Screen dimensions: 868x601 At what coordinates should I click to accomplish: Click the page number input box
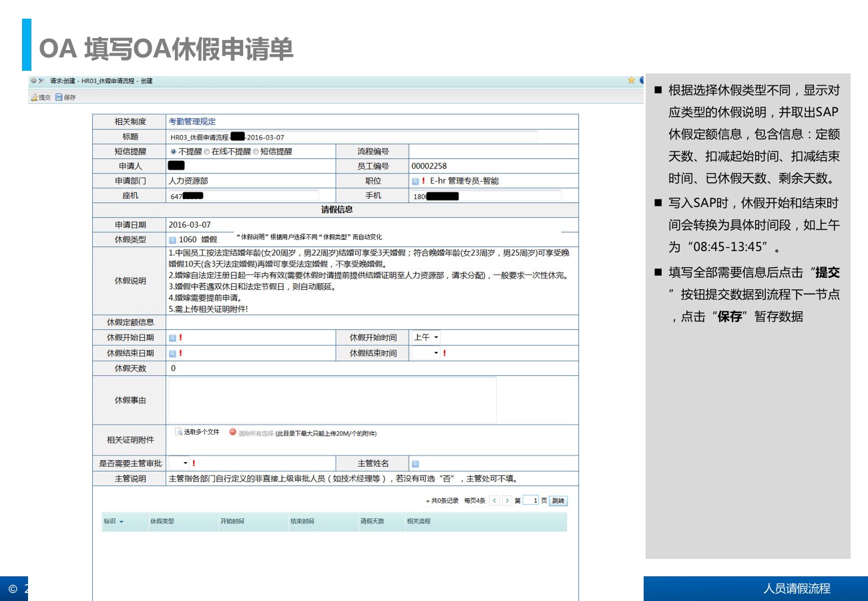coord(531,500)
